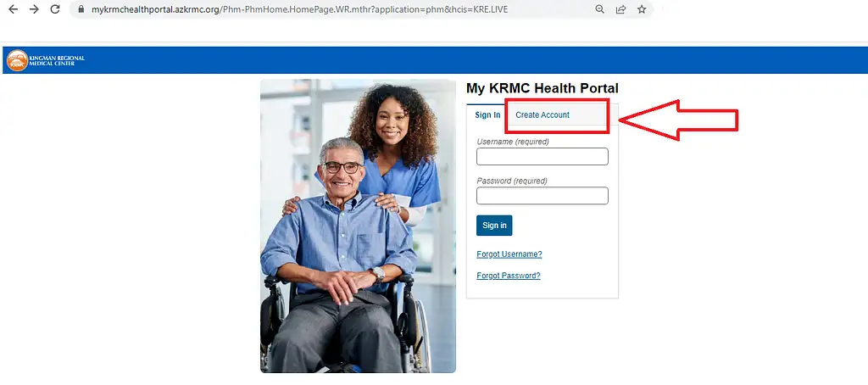Share this page using the share icon
Viewport: 868px width, 385px height.
(x=621, y=9)
